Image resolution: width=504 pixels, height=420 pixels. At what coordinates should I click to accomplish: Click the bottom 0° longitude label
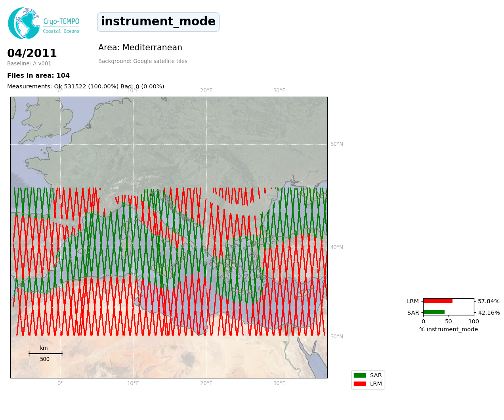(x=60, y=384)
